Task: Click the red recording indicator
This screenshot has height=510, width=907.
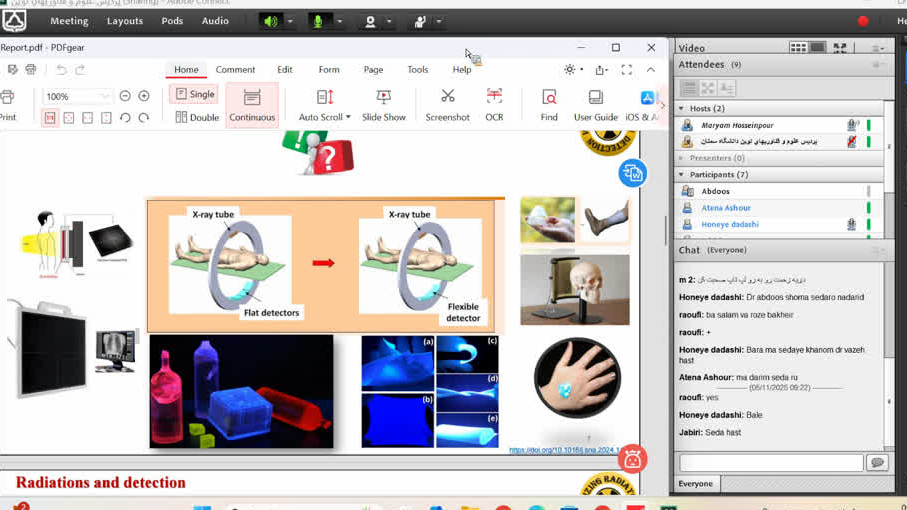Action: pyautogui.click(x=863, y=21)
